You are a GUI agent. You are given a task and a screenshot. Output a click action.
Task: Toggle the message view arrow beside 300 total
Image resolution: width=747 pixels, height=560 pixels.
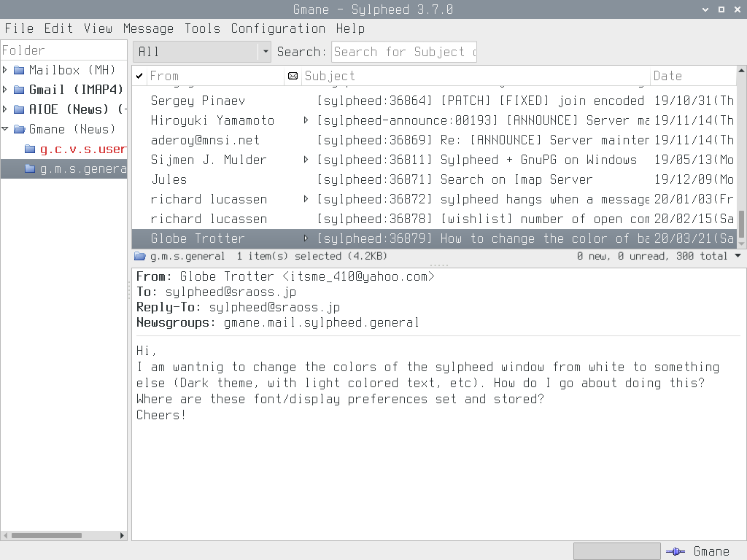[x=738, y=256]
